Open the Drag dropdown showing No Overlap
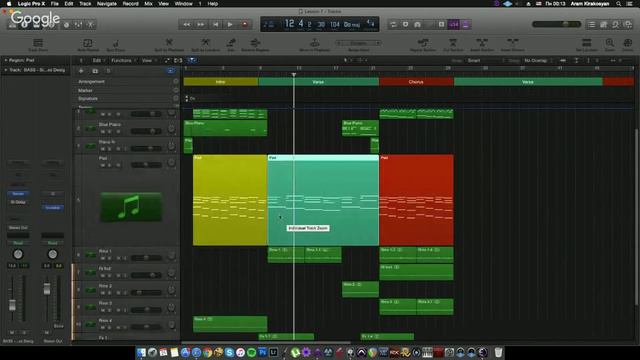The height and width of the screenshot is (360, 640). point(538,60)
